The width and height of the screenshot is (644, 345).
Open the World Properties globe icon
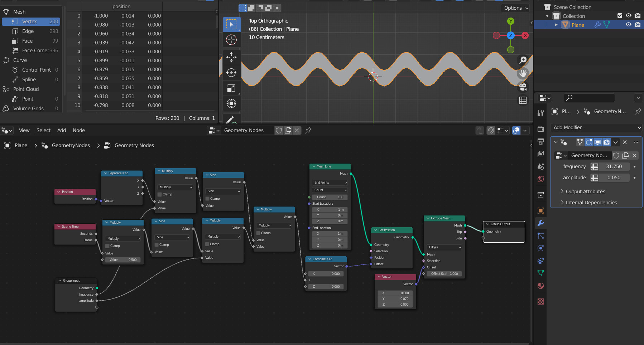541,179
